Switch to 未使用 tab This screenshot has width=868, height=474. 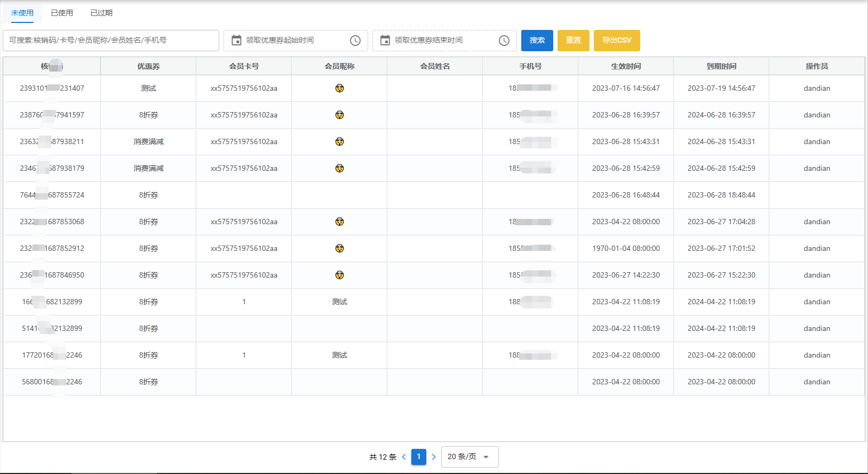pyautogui.click(x=22, y=13)
